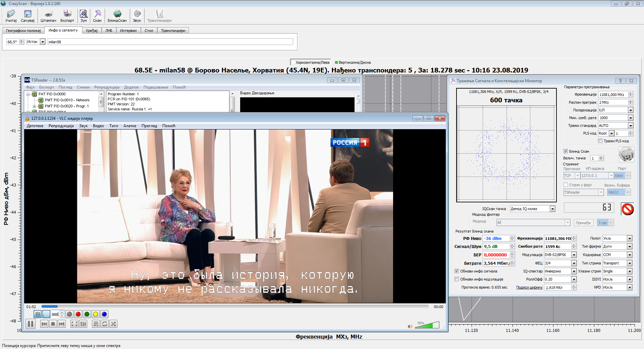Click the Фреквенција search input field
This screenshot has width=644, height=349.
click(613, 95)
